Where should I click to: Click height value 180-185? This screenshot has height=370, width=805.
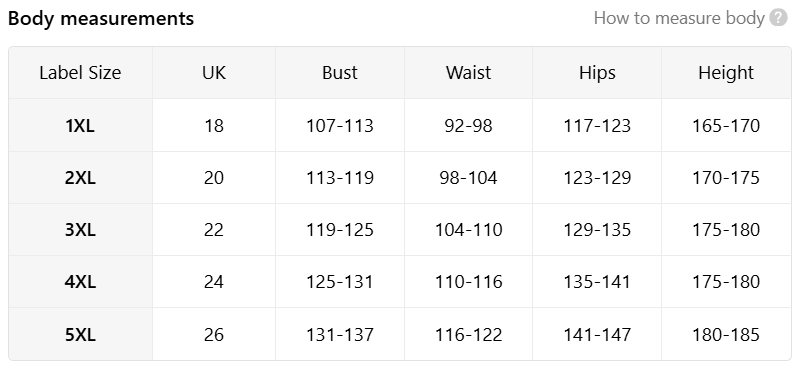726,335
